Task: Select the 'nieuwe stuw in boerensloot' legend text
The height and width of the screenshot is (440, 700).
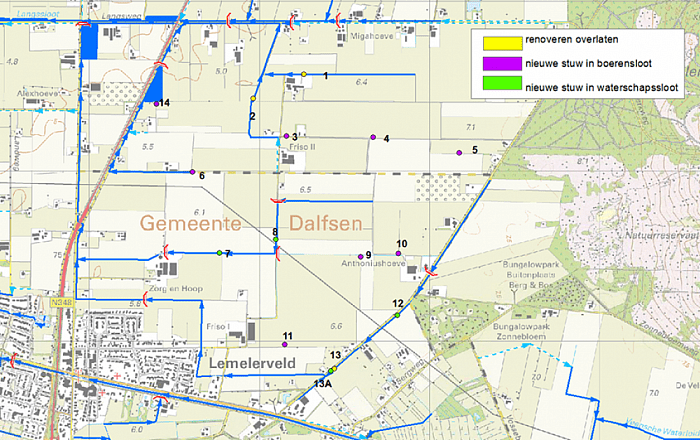Action: tap(588, 63)
